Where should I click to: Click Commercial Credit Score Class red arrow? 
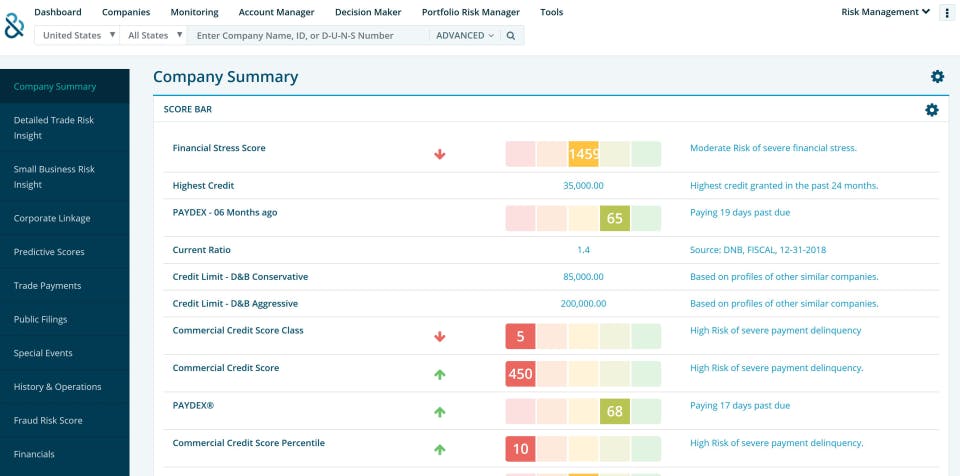coord(439,336)
